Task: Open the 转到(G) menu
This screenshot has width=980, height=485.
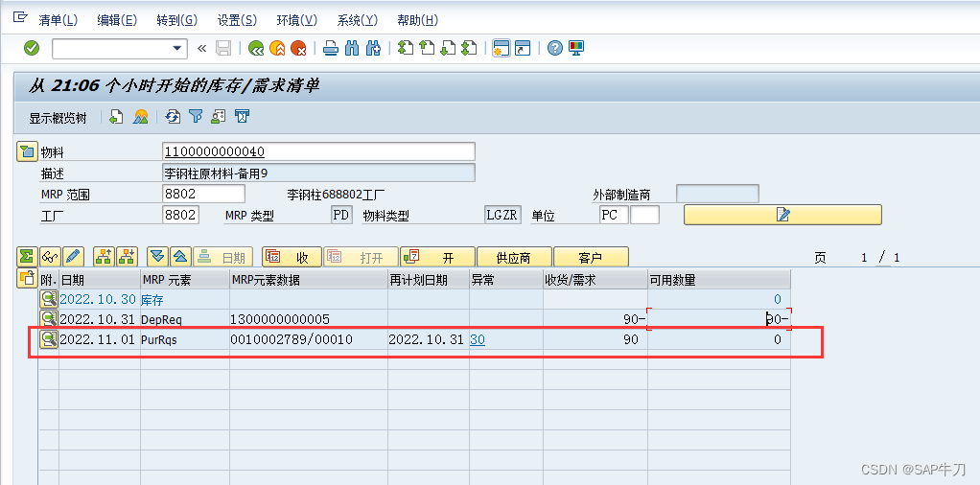Action: pyautogui.click(x=176, y=20)
